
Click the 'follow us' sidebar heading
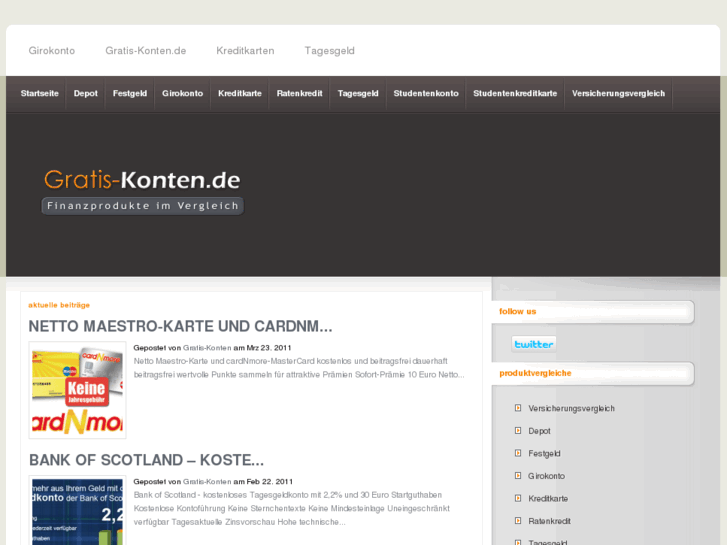pyautogui.click(x=517, y=312)
